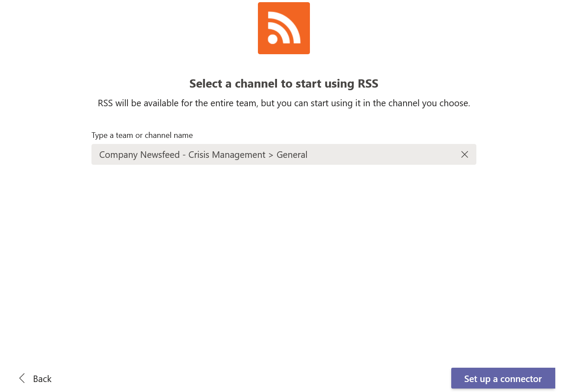This screenshot has width=570, height=392.
Task: Click the 'Select a channel to start using RSS' heading
Action: click(283, 83)
